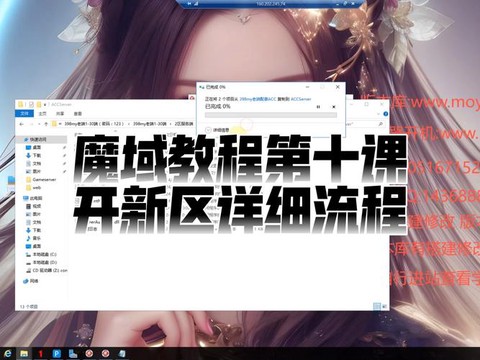Switch to the 查看 ribbon tab
Viewport: 480px width, 360px height.
tap(78, 114)
